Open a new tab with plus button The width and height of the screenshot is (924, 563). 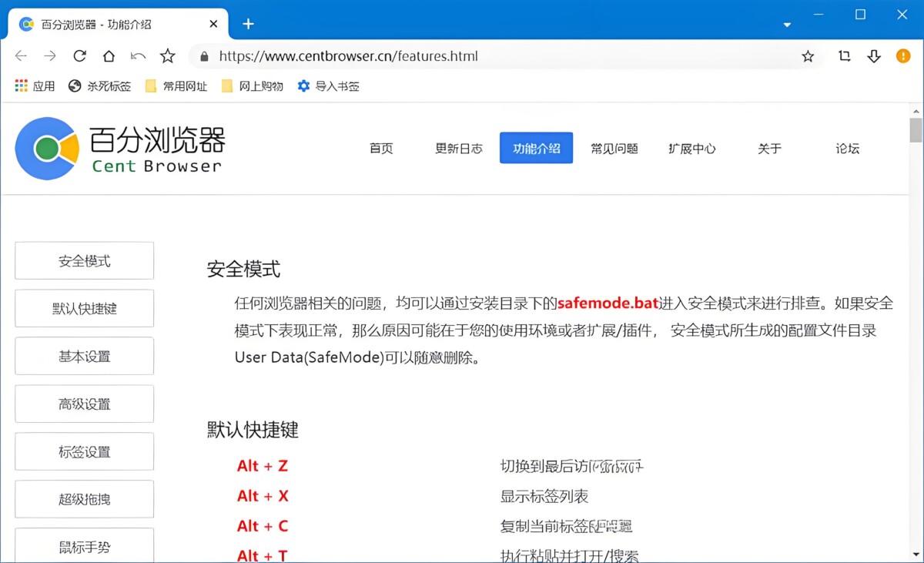tap(248, 24)
